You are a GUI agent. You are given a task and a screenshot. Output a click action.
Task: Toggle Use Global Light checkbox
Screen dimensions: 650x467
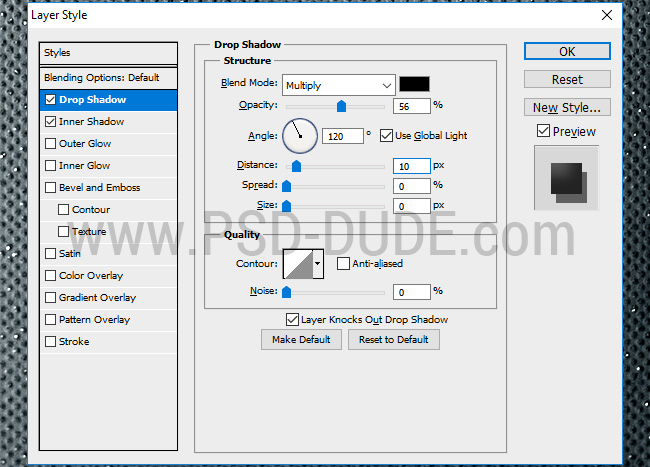(x=386, y=136)
